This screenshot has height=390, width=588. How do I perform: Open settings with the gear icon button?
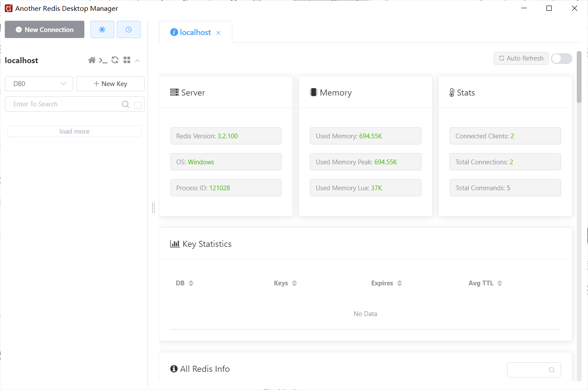[102, 29]
